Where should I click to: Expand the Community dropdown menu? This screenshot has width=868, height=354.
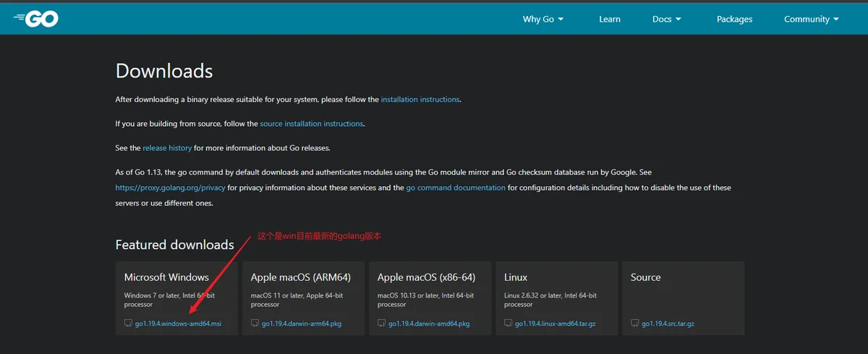812,20
